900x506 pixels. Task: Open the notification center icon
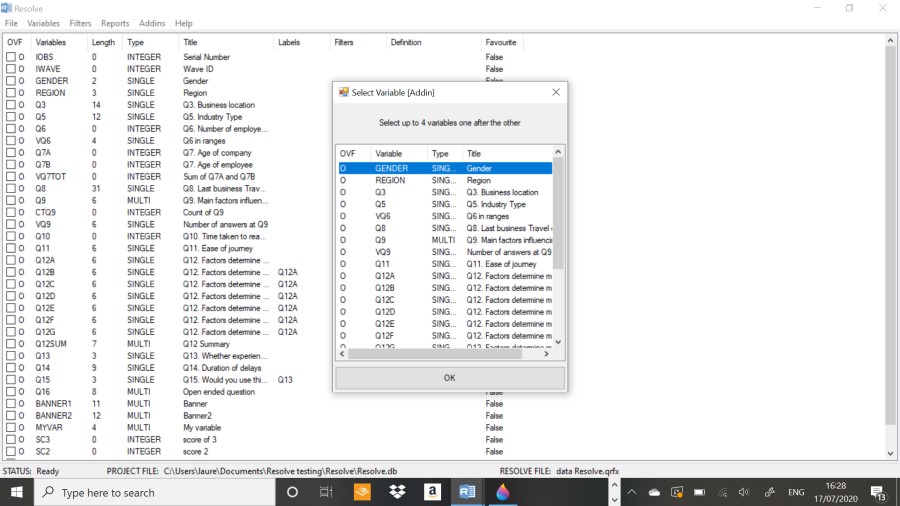(x=878, y=492)
